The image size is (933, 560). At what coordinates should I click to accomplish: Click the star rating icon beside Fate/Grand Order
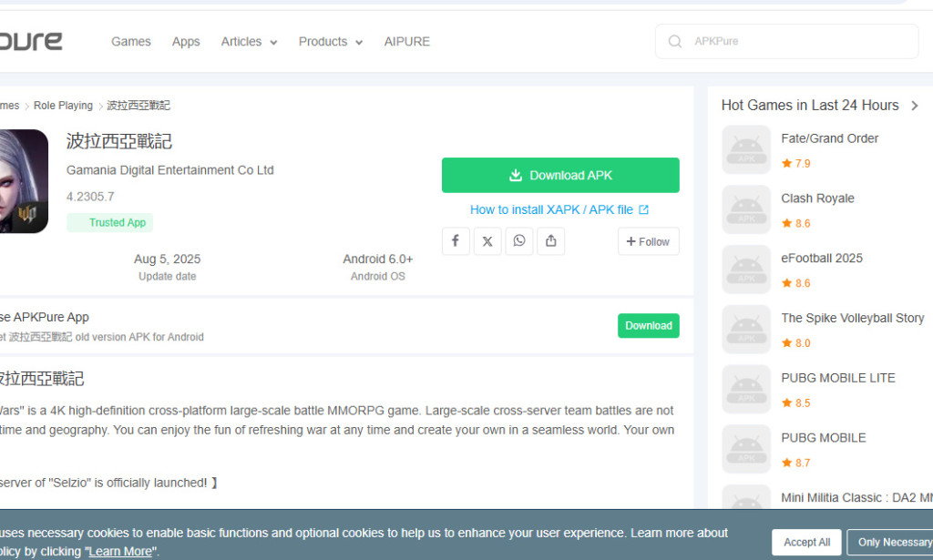click(786, 163)
